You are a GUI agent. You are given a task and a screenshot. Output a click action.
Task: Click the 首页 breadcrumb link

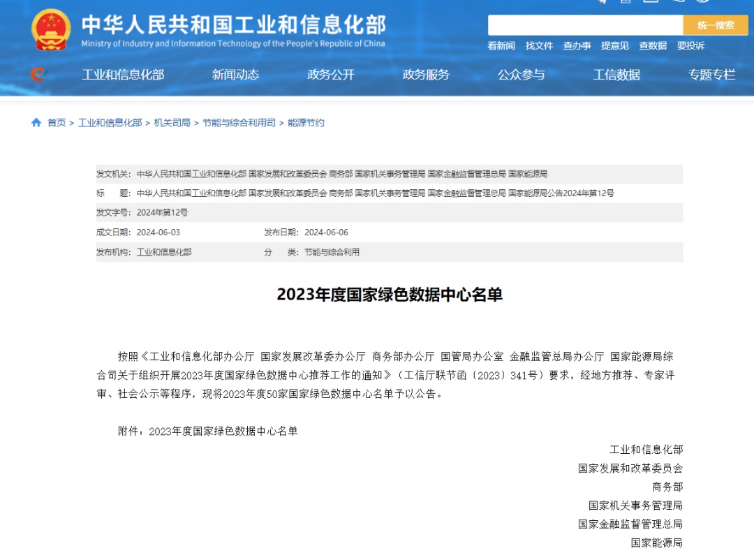click(x=57, y=123)
